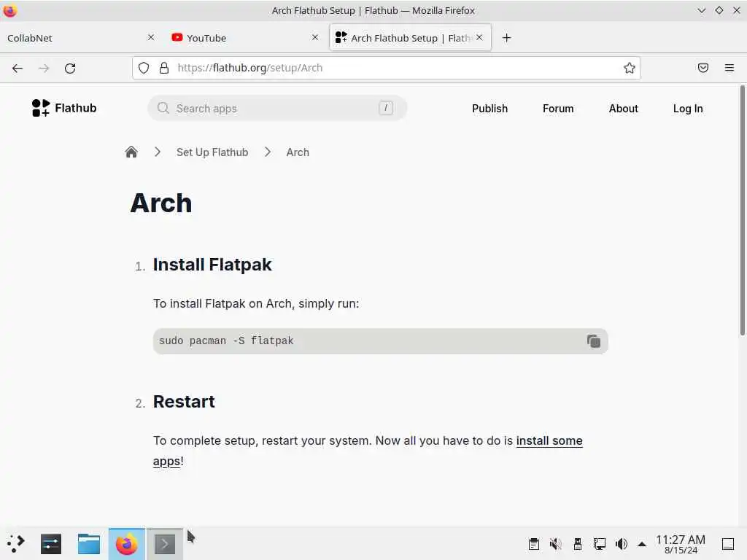Focus the Search apps field

point(277,108)
